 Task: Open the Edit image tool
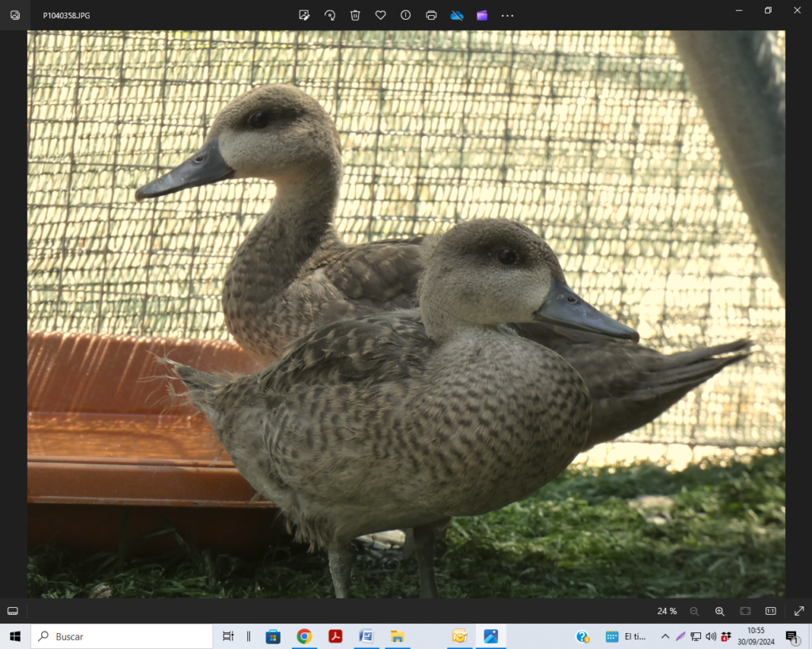[x=304, y=16]
